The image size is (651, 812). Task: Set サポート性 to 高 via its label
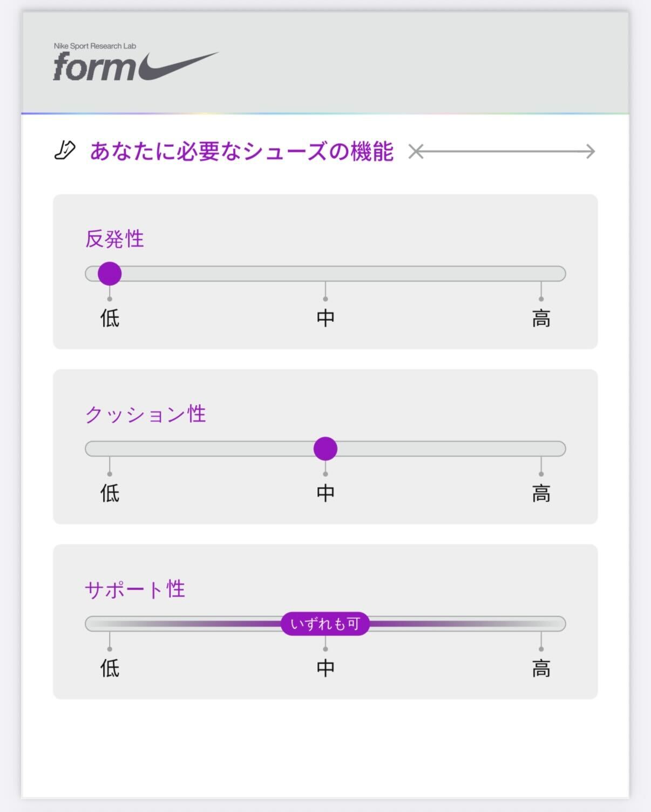(541, 668)
